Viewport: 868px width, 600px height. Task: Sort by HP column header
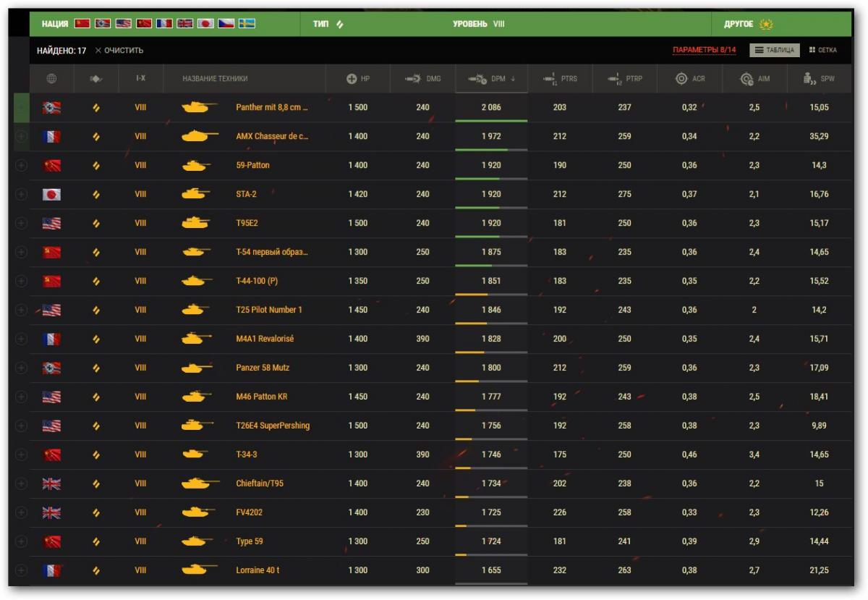pyautogui.click(x=357, y=78)
